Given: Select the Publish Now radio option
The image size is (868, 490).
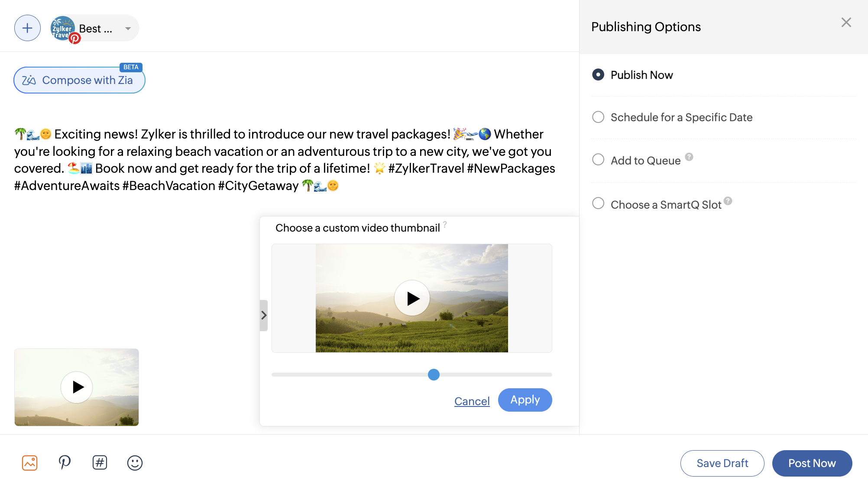Looking at the screenshot, I should coord(598,74).
